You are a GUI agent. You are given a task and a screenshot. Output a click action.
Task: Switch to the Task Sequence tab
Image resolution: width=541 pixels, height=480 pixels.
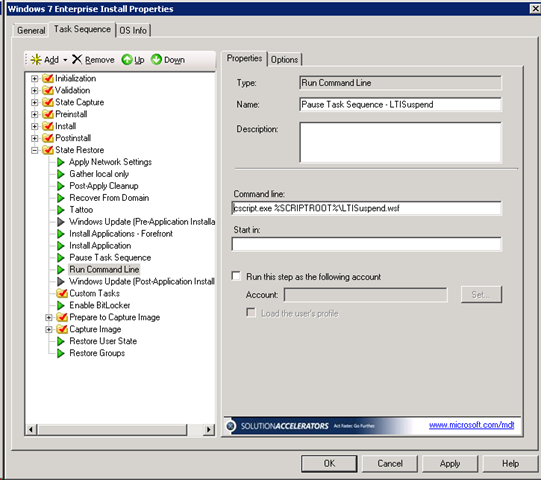click(x=82, y=29)
